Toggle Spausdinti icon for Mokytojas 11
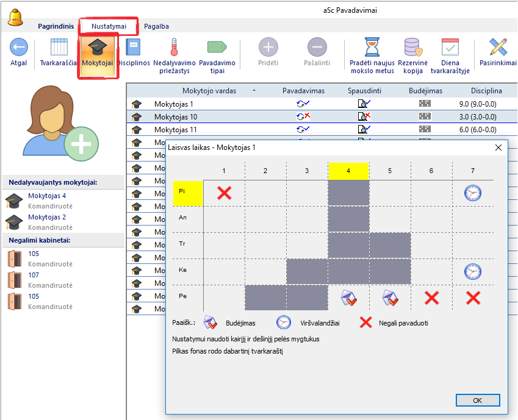 364,129
